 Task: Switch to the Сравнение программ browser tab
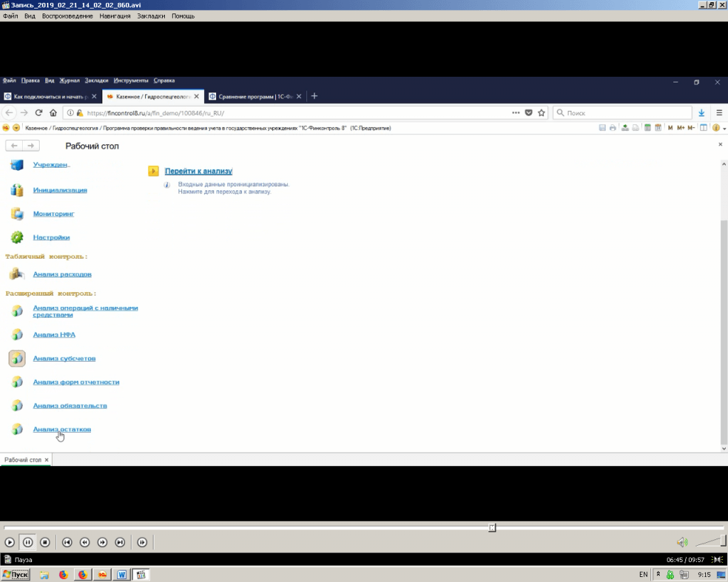click(254, 96)
